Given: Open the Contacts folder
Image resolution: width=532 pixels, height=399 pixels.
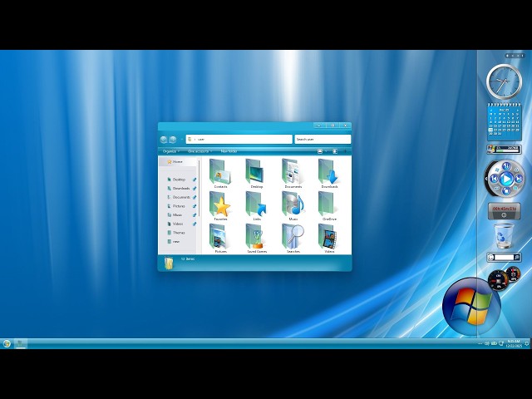Looking at the screenshot, I should [x=220, y=174].
